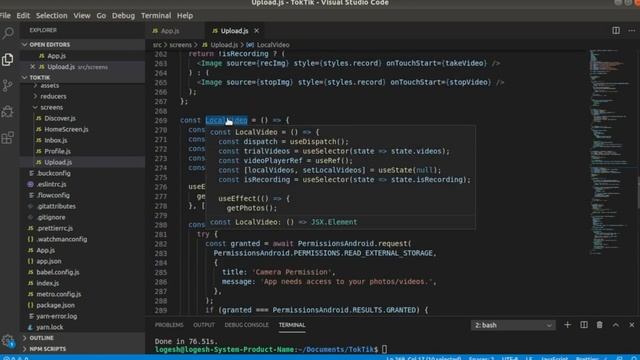This screenshot has width=640, height=360.
Task: Select Upload.js under screens folder
Action: [83, 162]
